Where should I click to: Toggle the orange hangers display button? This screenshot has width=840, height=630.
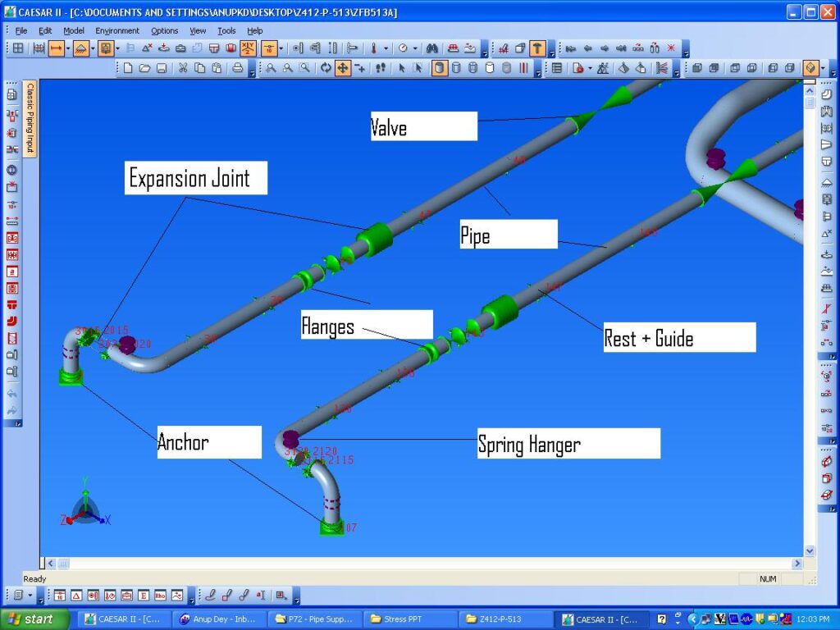coord(106,48)
